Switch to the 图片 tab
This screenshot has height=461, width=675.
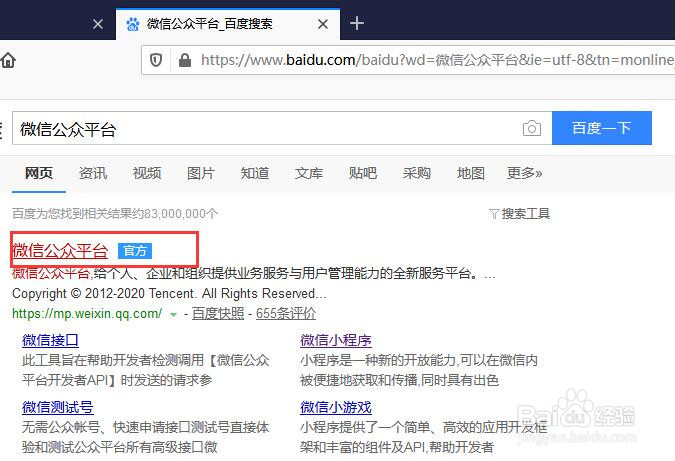(201, 173)
